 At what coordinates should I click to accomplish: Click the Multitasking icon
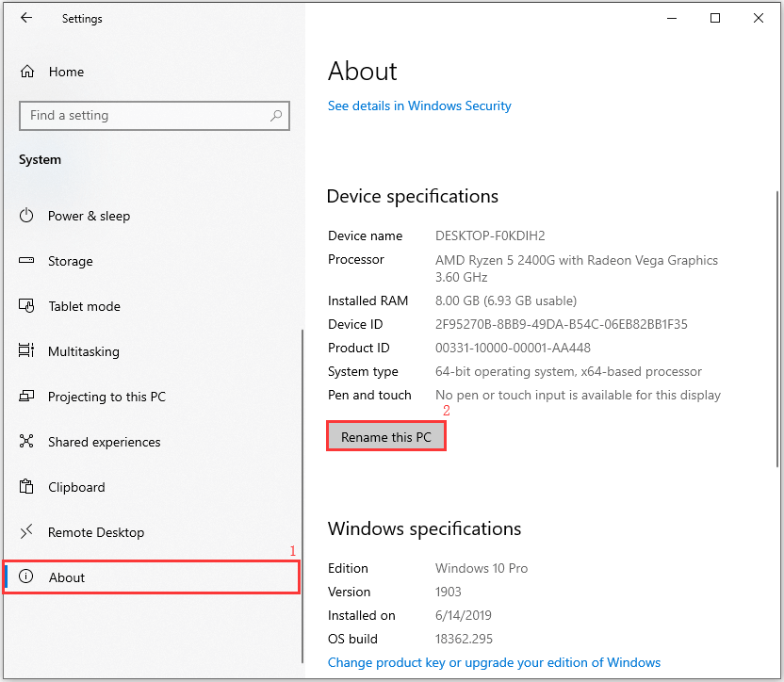pyautogui.click(x=26, y=350)
